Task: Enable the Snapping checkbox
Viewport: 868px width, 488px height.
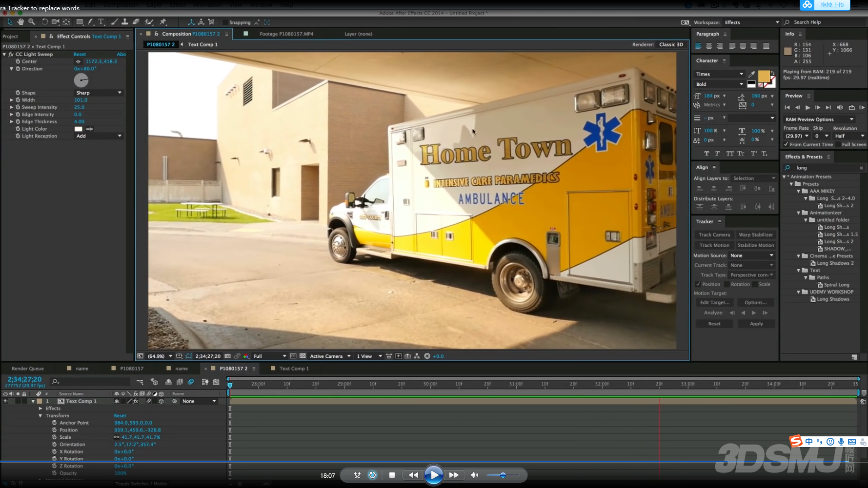Action: 225,22
